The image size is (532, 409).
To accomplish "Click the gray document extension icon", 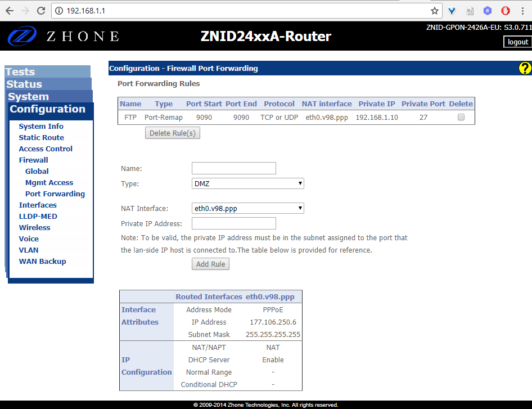I will click(470, 11).
